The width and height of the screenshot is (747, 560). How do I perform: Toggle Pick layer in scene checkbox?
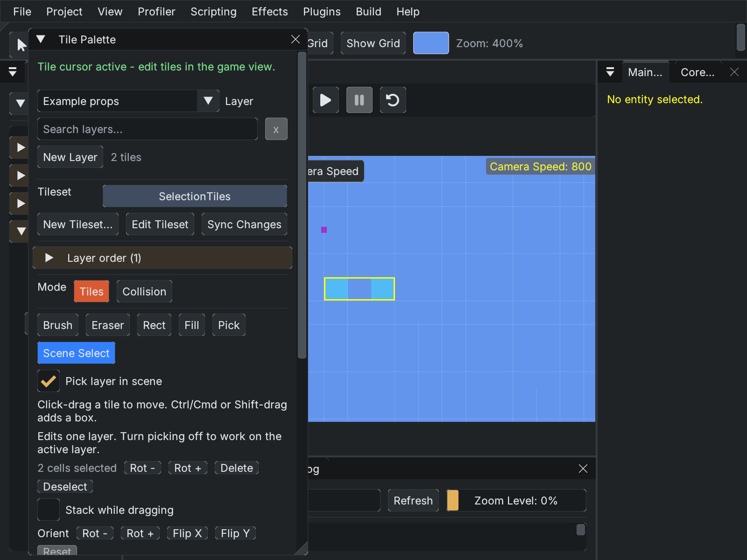click(49, 381)
